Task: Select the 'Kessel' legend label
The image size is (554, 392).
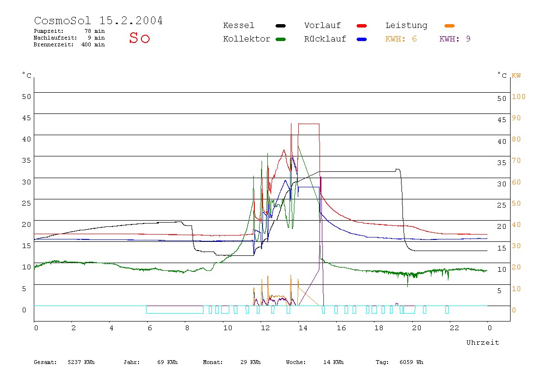Action: tap(238, 26)
